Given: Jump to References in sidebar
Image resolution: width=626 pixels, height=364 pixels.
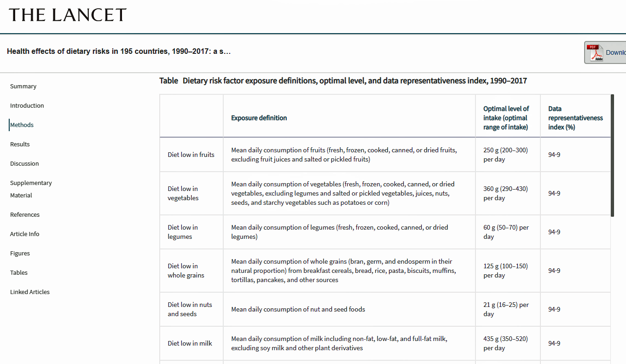Looking at the screenshot, I should [x=25, y=215].
